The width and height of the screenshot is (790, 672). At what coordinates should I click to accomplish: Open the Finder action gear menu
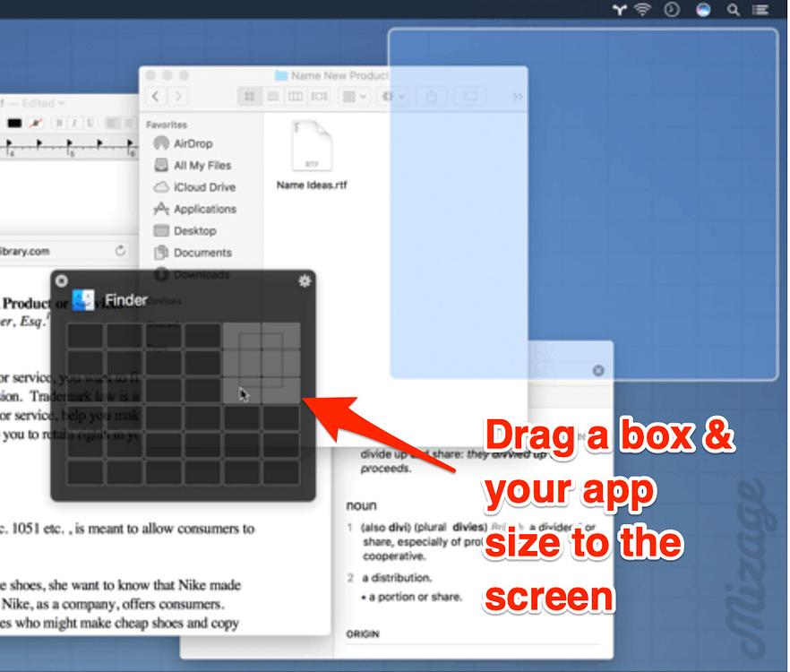[x=393, y=96]
